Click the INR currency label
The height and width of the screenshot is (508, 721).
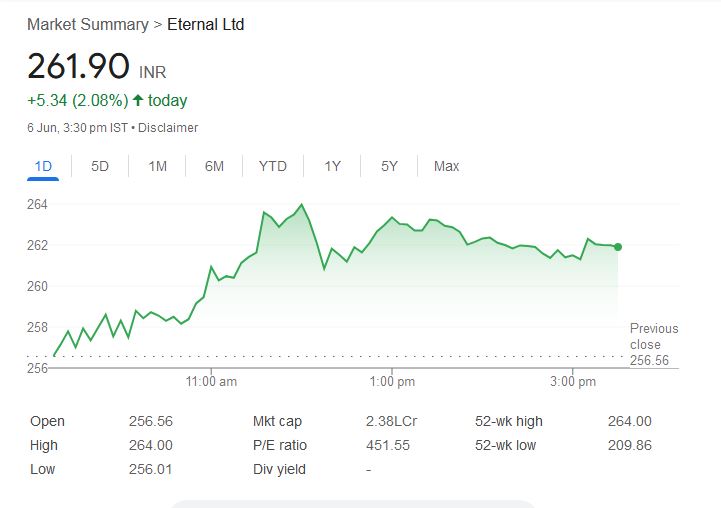pyautogui.click(x=153, y=72)
